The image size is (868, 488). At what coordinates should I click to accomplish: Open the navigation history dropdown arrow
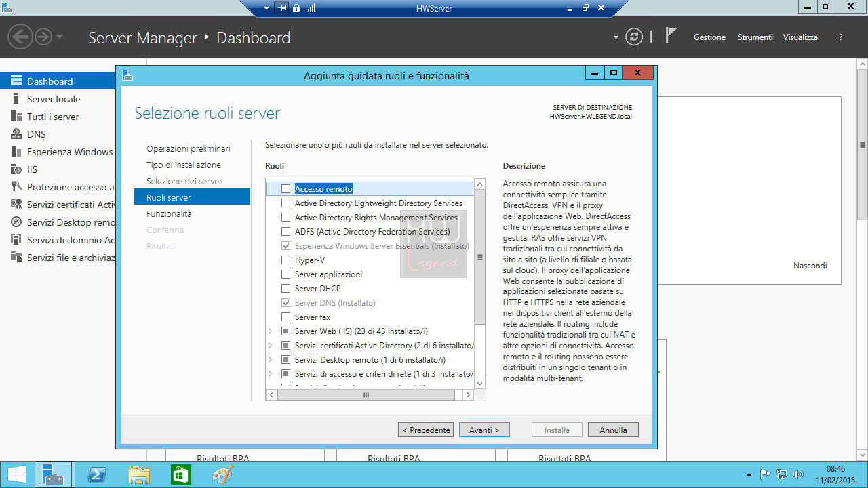(x=60, y=37)
